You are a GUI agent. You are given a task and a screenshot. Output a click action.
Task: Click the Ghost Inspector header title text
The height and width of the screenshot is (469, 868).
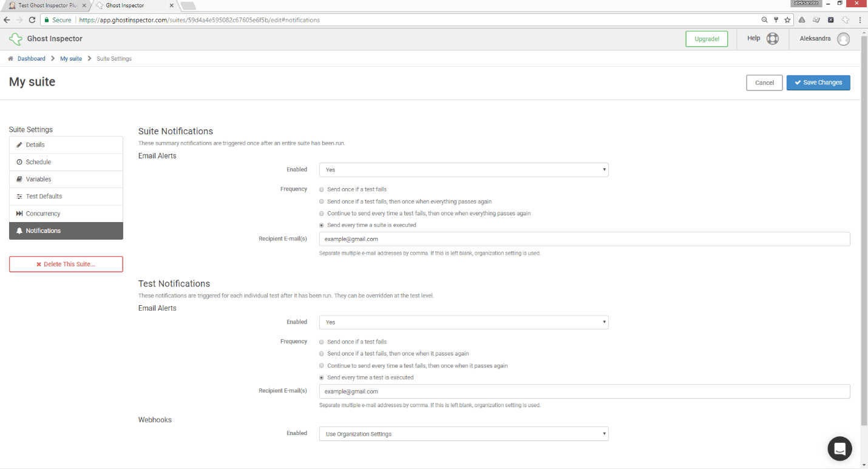pos(55,39)
